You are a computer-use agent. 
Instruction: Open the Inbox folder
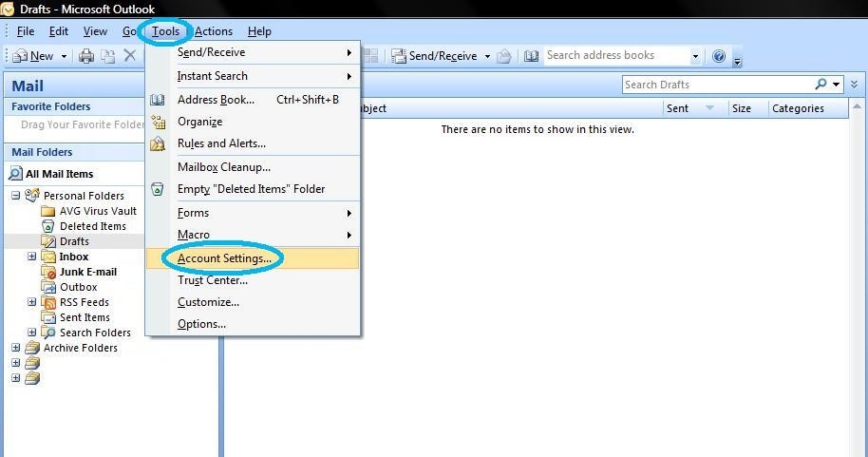(74, 257)
